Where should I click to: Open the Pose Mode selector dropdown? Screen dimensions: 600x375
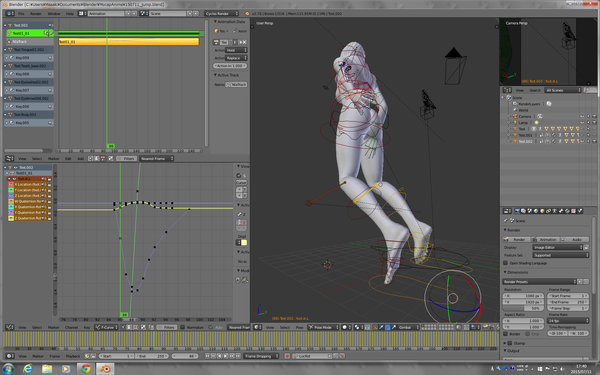coord(324,328)
